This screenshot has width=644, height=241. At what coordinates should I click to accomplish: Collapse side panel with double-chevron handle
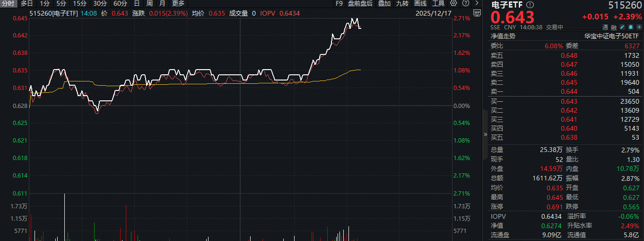(486, 134)
